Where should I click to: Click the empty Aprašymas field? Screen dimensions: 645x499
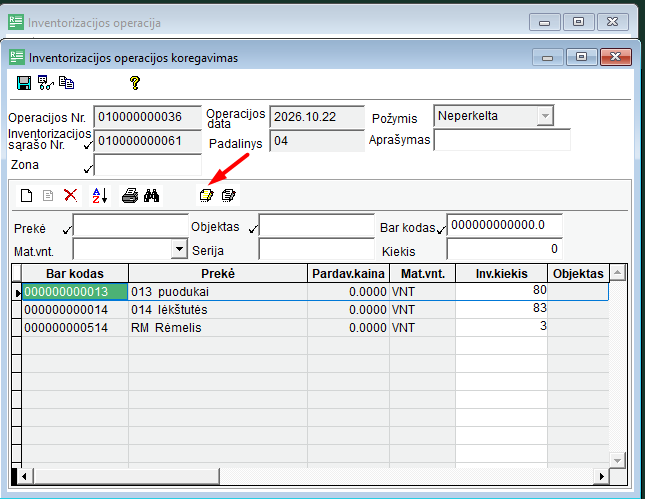[x=502, y=140]
